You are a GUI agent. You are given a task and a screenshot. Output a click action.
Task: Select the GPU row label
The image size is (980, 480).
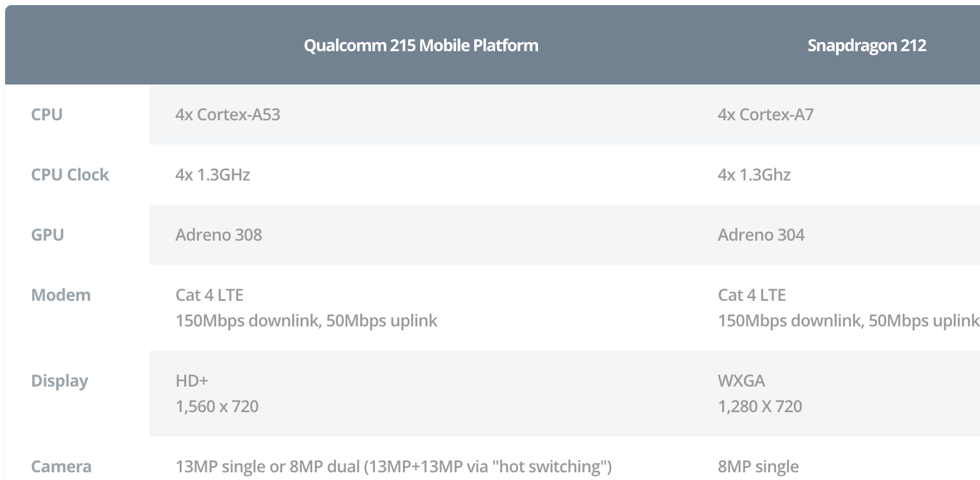point(47,235)
